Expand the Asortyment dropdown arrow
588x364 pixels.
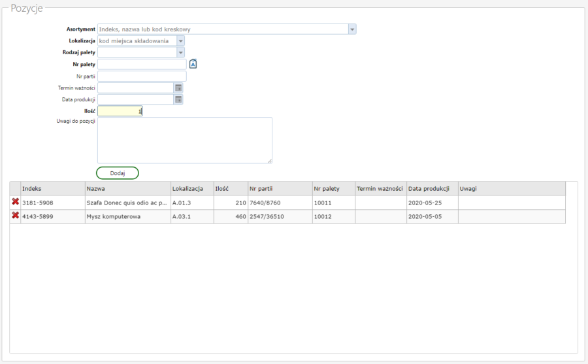tap(352, 29)
